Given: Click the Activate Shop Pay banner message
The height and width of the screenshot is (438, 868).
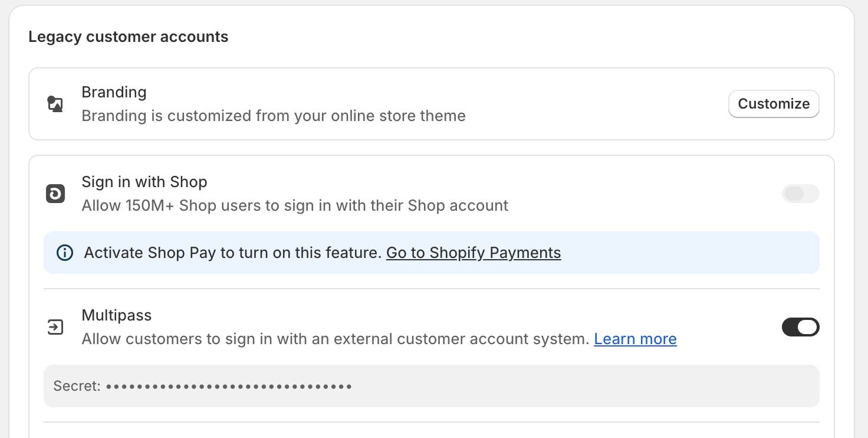Looking at the screenshot, I should [x=234, y=253].
